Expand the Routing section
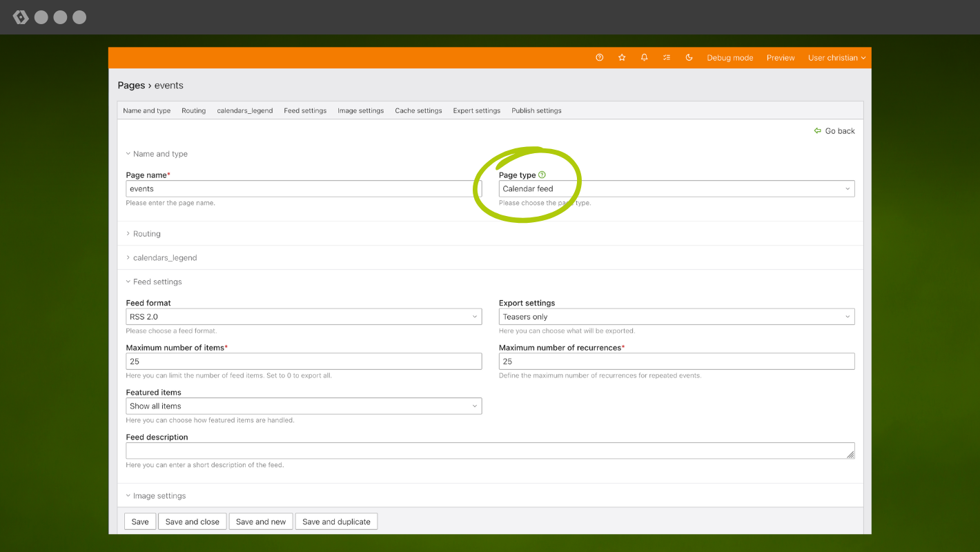980x552 pixels. tap(146, 234)
